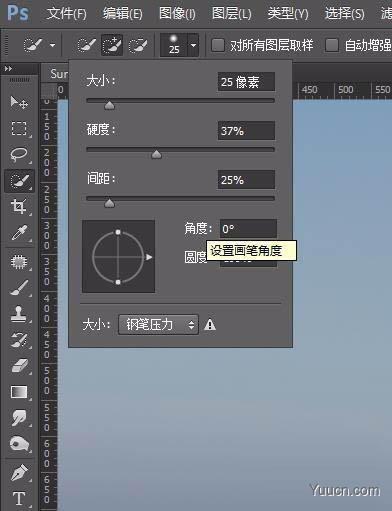Click the Photoshop Ps logo
Screen dimensions: 392x511
coord(18,13)
